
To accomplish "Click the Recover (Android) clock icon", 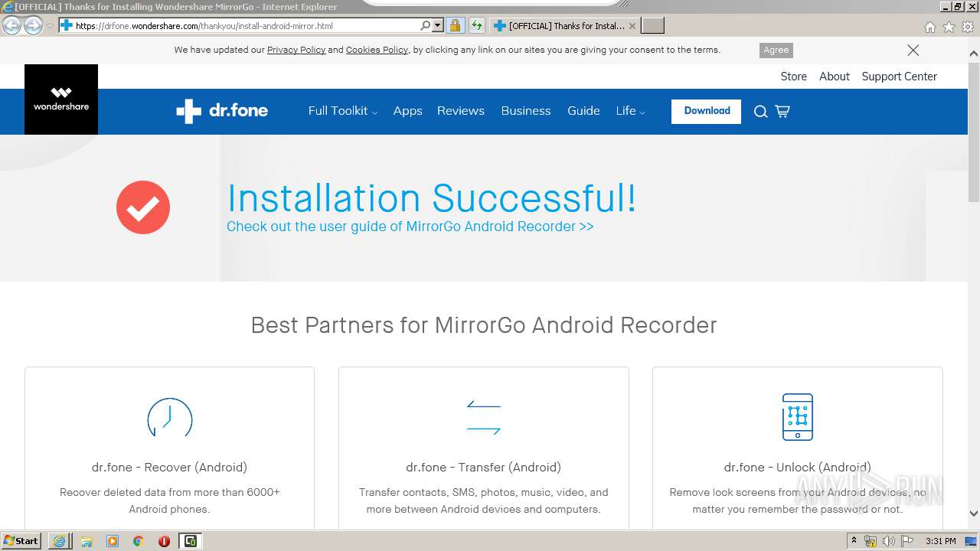I will pyautogui.click(x=169, y=419).
